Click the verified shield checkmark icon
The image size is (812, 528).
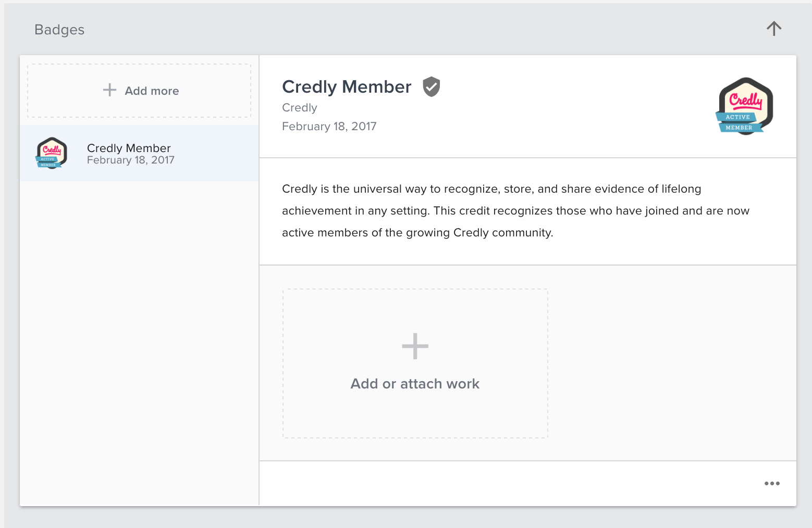(x=431, y=87)
